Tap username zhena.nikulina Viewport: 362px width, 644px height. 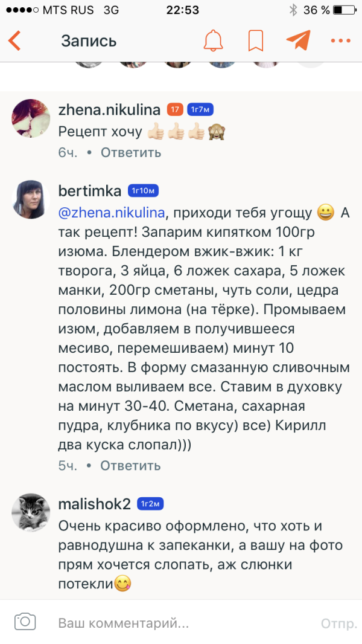pyautogui.click(x=109, y=109)
